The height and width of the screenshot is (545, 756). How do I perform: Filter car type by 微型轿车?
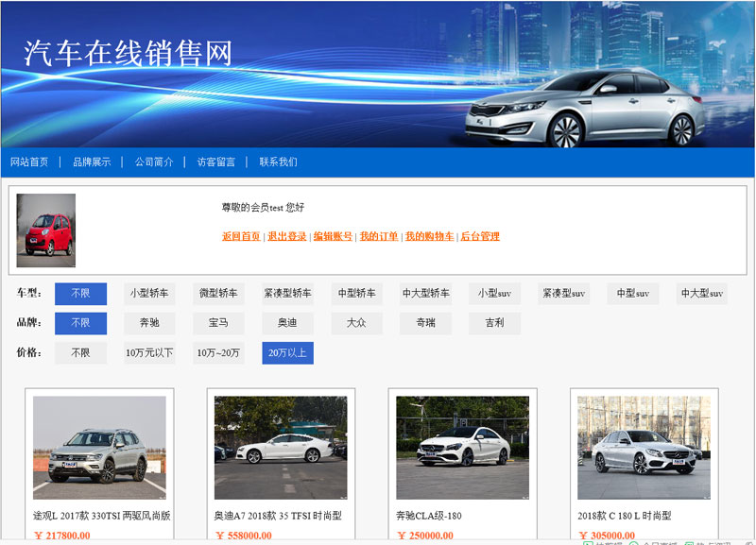tap(218, 294)
